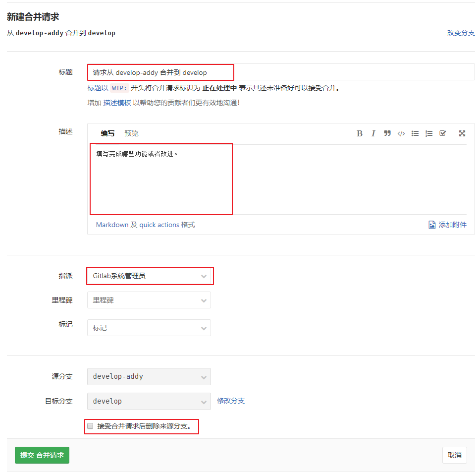Enable deleting source branch after merge
This screenshot has width=476, height=475.
pos(90,426)
